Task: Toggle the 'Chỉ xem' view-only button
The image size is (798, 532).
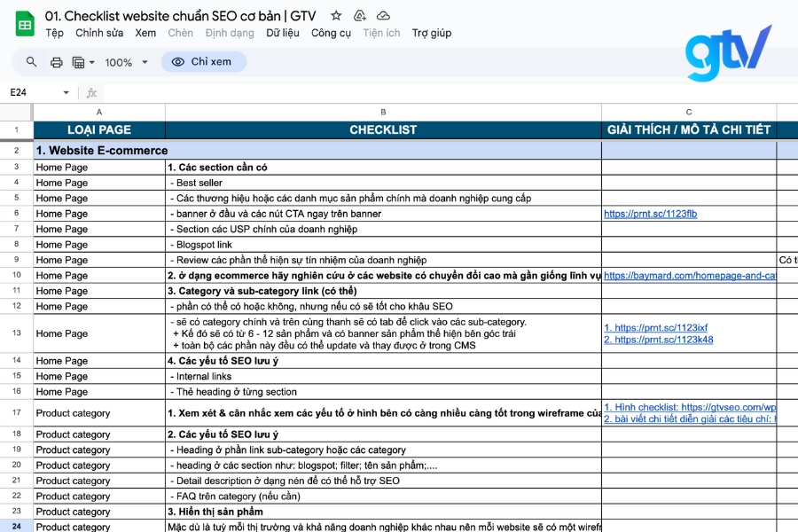Action: click(203, 62)
